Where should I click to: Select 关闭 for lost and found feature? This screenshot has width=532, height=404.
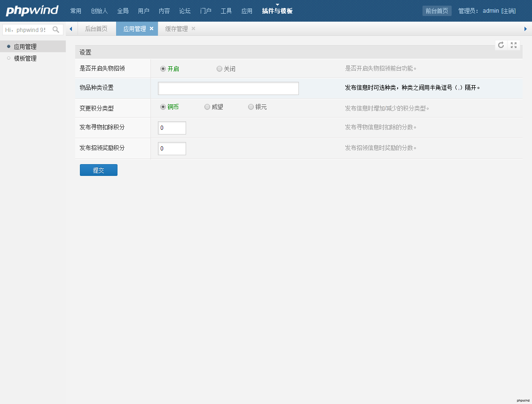point(219,69)
